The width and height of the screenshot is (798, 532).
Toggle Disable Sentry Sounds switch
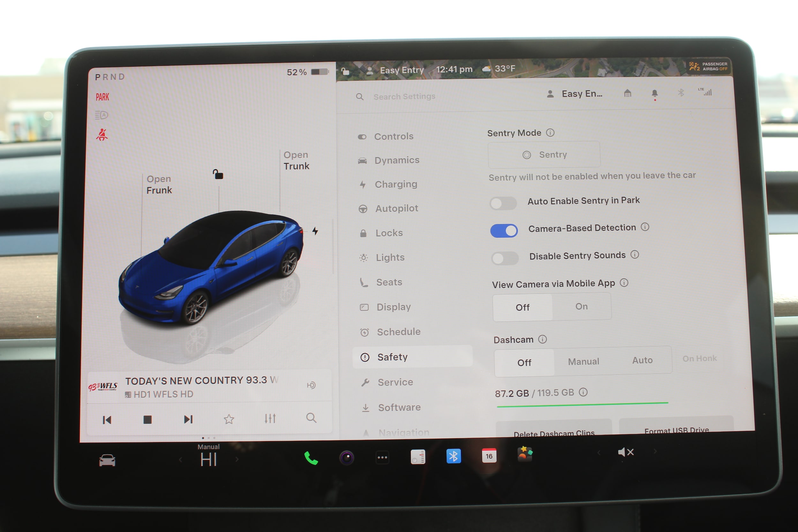[505, 259]
